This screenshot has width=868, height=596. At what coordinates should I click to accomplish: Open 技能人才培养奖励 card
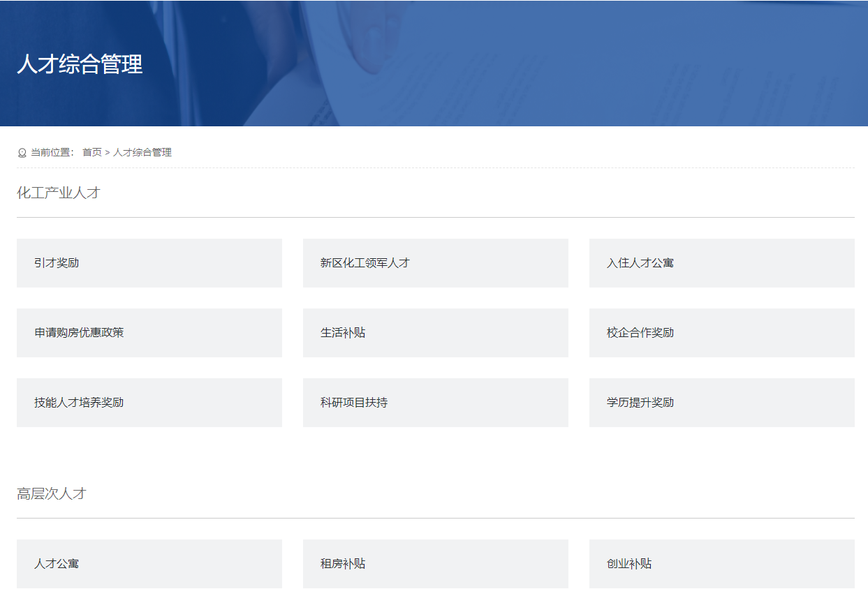pos(149,403)
